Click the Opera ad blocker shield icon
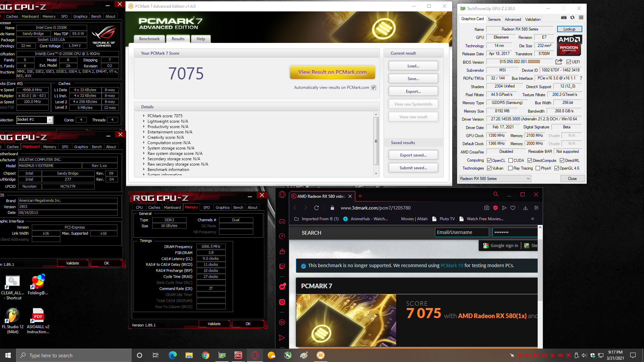This screenshot has width=644, height=362. 495,208
